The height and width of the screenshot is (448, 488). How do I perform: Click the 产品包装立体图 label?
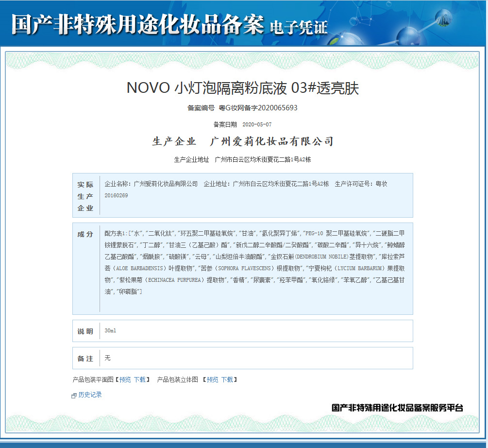pyautogui.click(x=177, y=379)
